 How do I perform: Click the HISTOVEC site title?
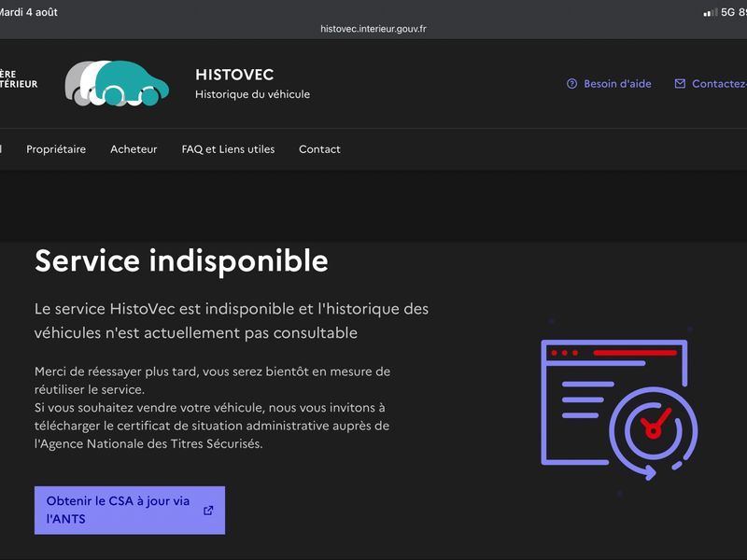tap(234, 75)
